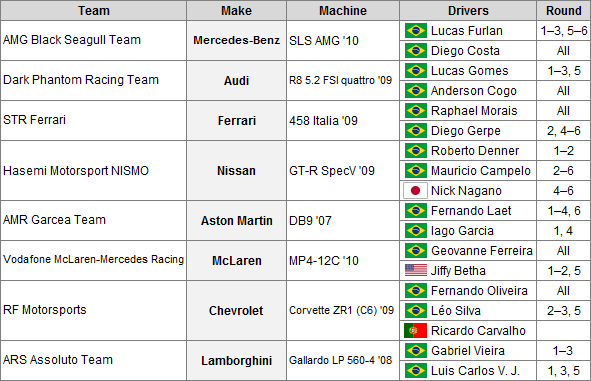591x381 pixels.
Task: Click the Aston Martin make cell
Action: click(236, 220)
